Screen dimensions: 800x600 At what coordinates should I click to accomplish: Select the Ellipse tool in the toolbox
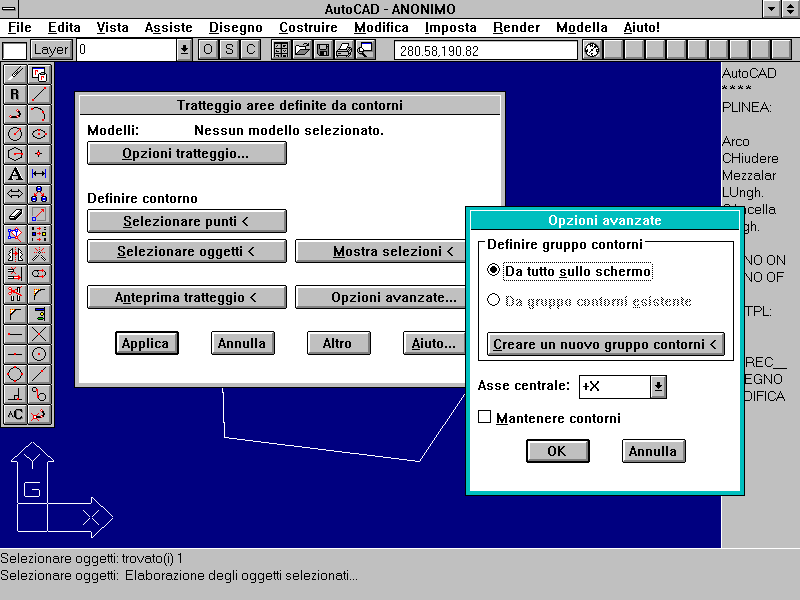click(x=39, y=134)
